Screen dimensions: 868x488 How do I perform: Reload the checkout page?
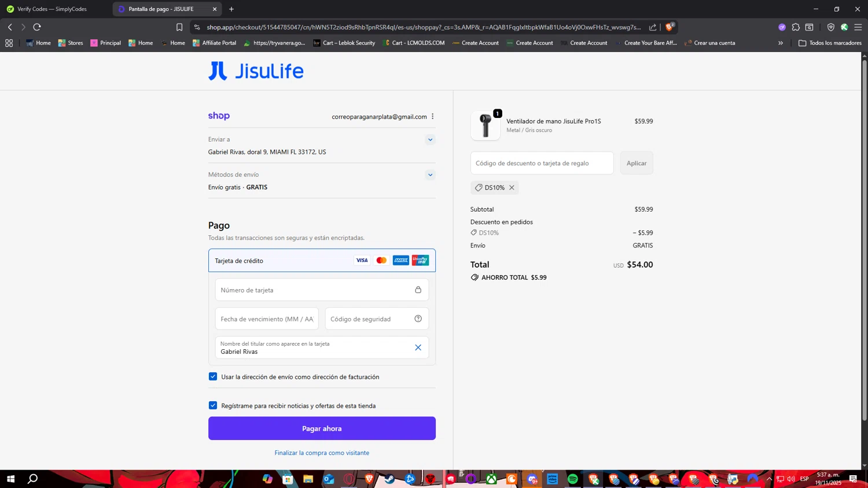[37, 27]
